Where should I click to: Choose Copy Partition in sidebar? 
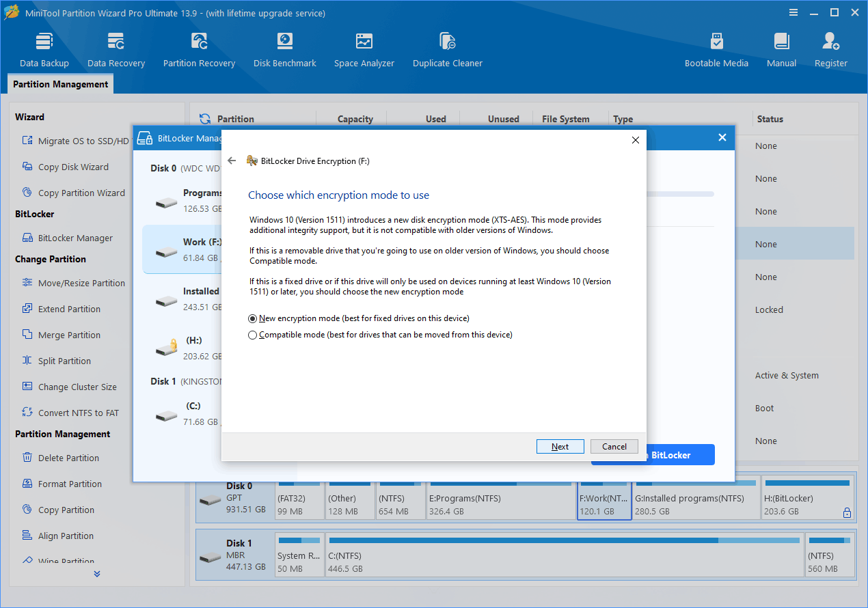58,510
